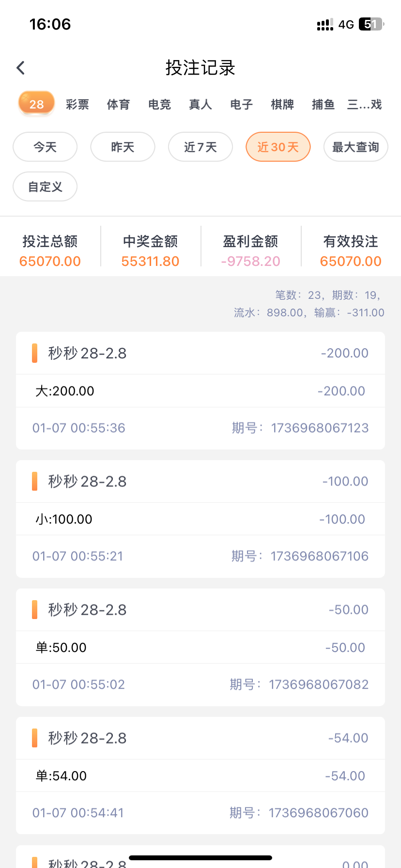Tap the battery indicator in status bar

coord(371,24)
